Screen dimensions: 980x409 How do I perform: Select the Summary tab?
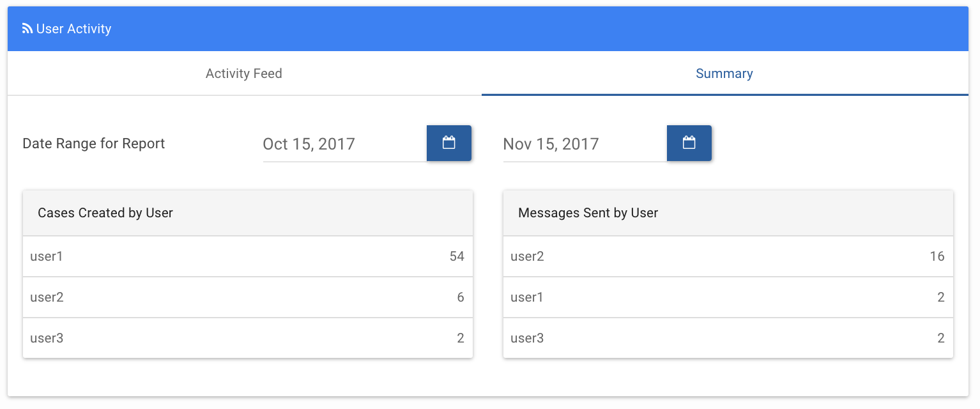tap(724, 73)
